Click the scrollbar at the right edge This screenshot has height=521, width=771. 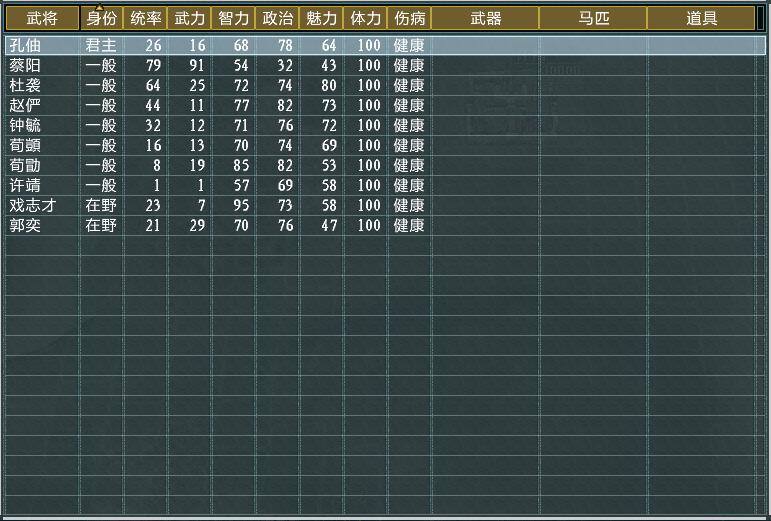tap(761, 19)
